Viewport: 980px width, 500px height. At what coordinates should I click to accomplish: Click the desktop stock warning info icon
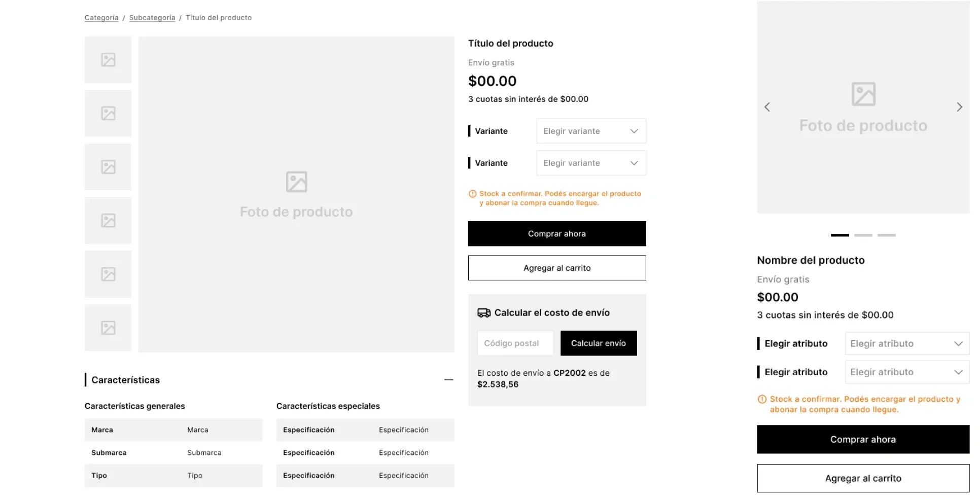(472, 194)
